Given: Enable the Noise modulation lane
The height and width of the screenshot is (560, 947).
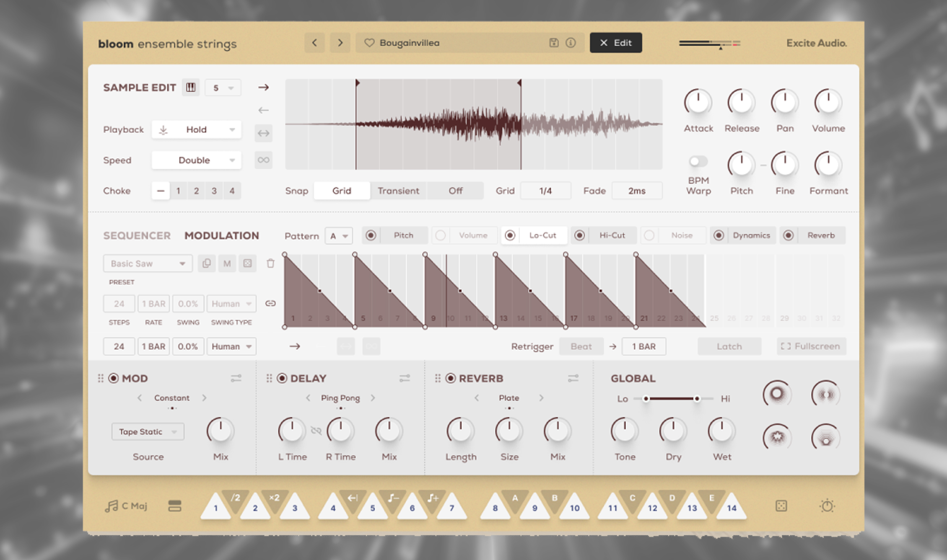Looking at the screenshot, I should coord(649,235).
